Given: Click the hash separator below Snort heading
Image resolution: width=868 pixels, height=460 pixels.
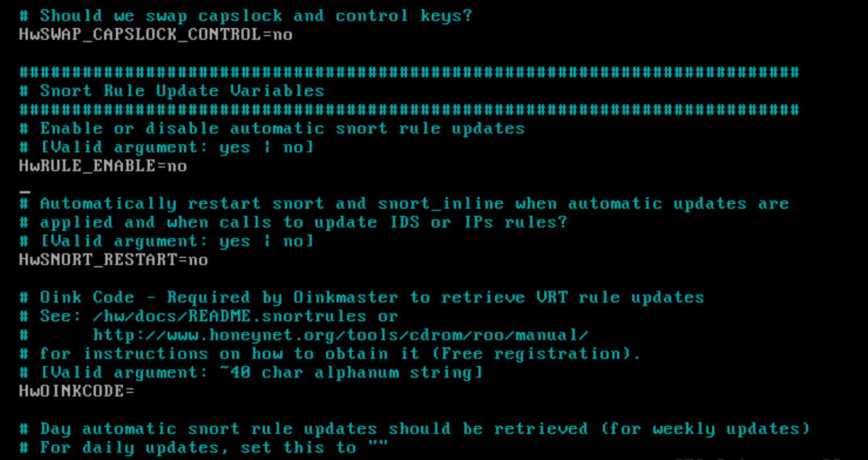Looking at the screenshot, I should click(409, 110).
